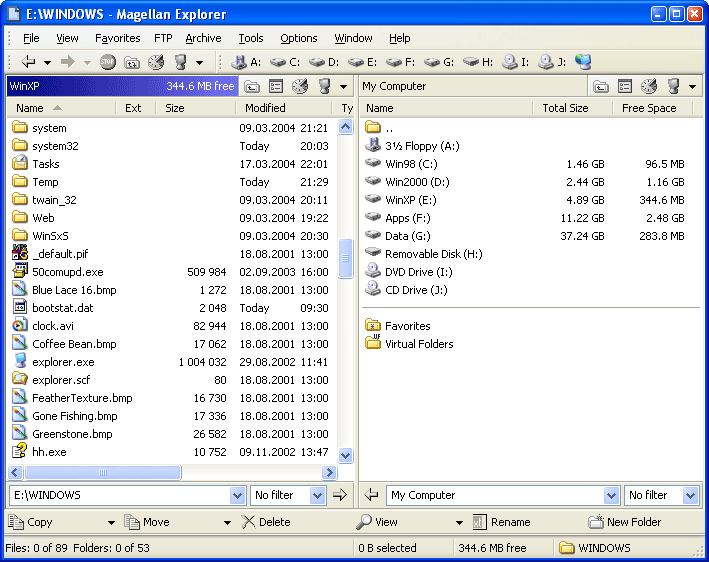Select the clock.avi file
This screenshot has height=562, width=709.
pos(53,326)
